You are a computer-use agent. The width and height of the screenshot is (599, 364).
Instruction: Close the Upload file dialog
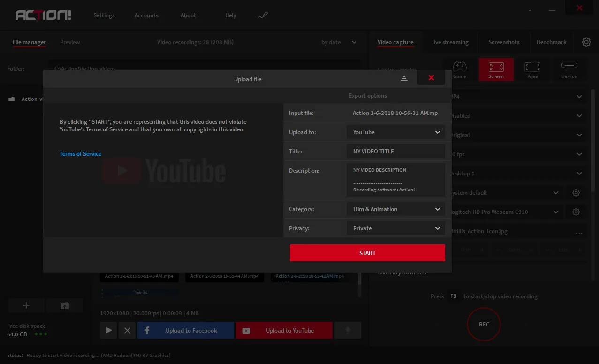pyautogui.click(x=431, y=78)
